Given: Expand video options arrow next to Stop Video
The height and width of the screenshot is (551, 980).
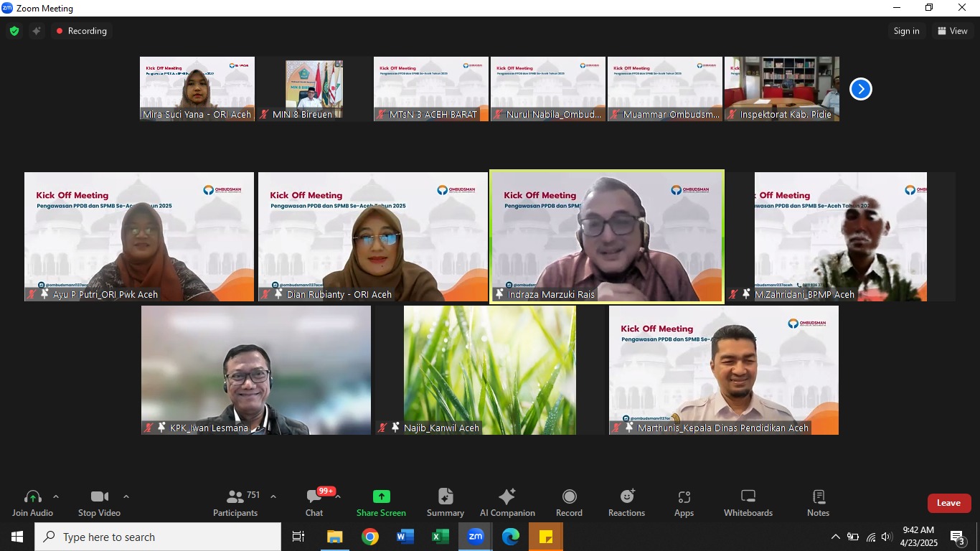Looking at the screenshot, I should click(x=126, y=496).
